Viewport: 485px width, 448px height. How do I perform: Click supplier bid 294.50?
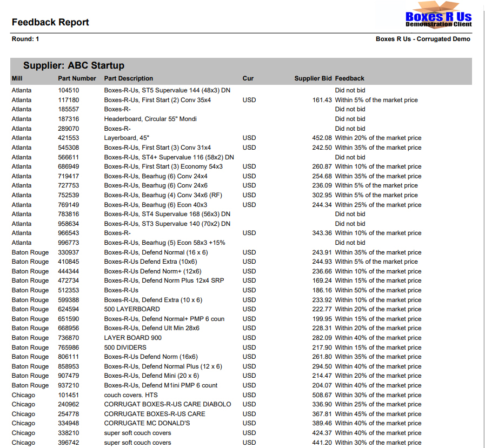coord(322,366)
